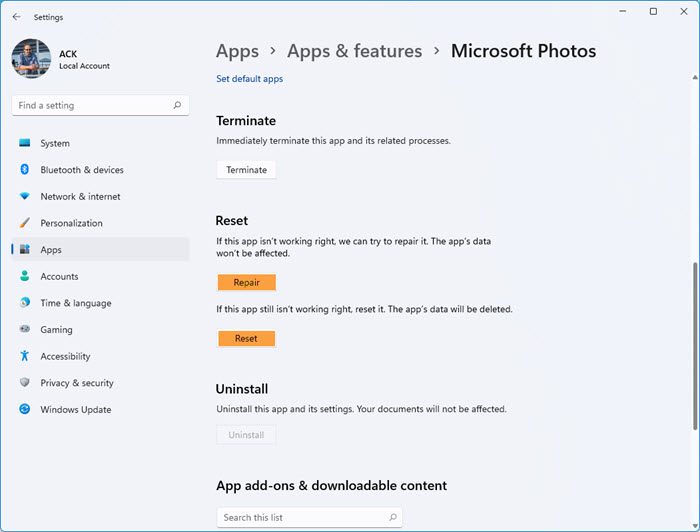Image resolution: width=700 pixels, height=532 pixels.
Task: Open Bluetooth & devices icon
Action: 25,170
